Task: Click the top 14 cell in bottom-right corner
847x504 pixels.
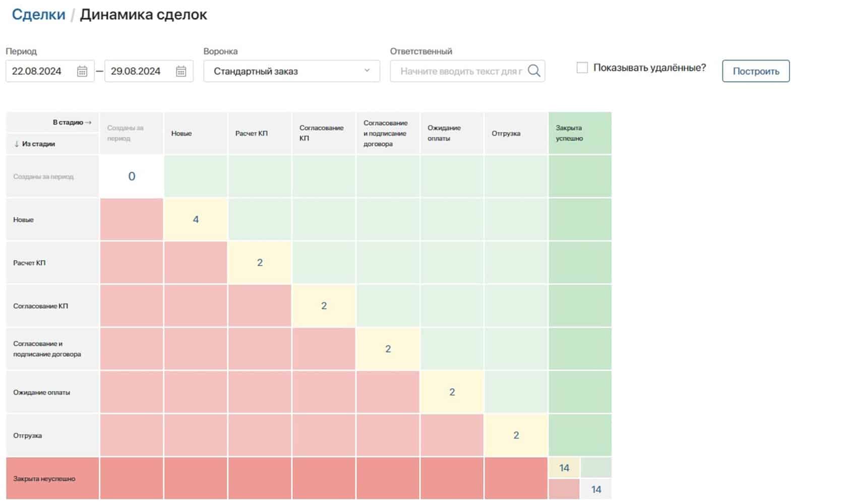Action: point(564,468)
